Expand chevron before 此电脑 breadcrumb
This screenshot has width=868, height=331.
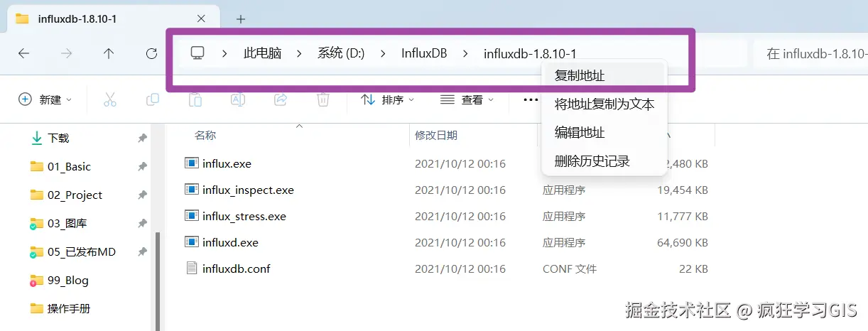click(224, 53)
